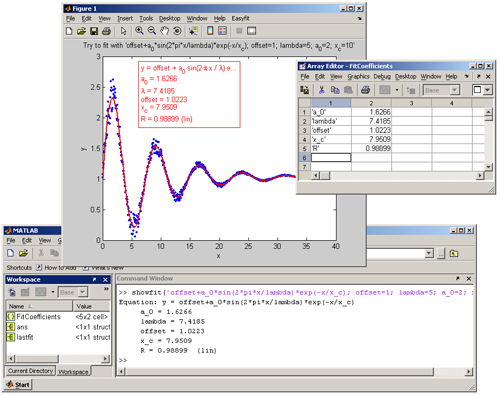Toggle Edit Plot arrow mode

point(124,31)
